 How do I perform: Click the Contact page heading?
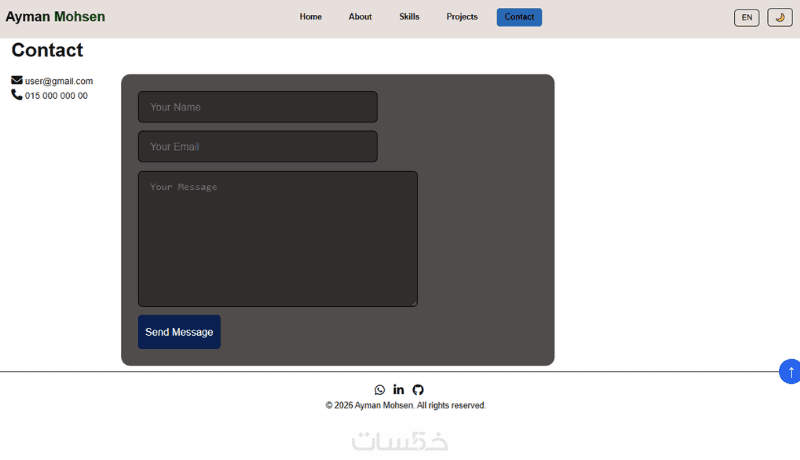click(x=47, y=50)
